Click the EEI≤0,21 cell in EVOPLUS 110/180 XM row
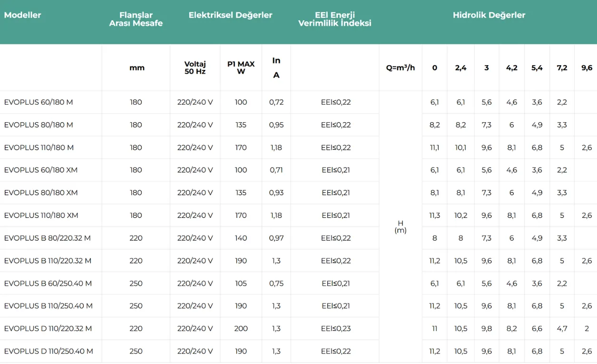 (x=336, y=216)
